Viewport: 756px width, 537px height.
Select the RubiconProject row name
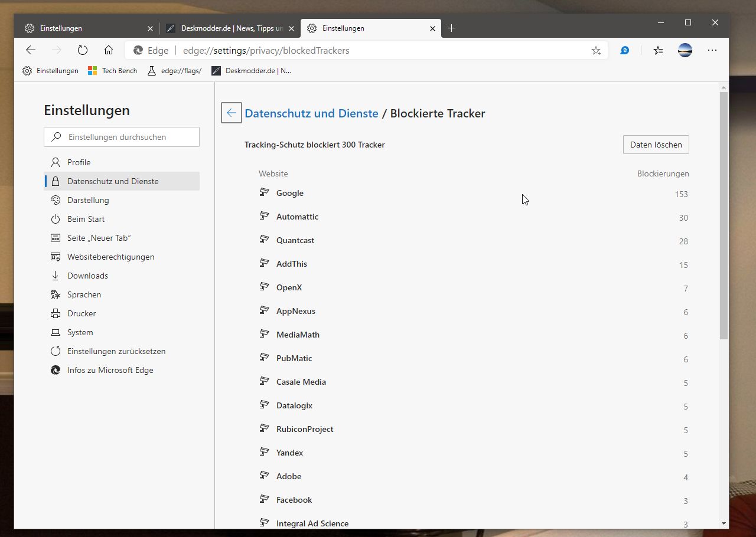click(x=305, y=429)
